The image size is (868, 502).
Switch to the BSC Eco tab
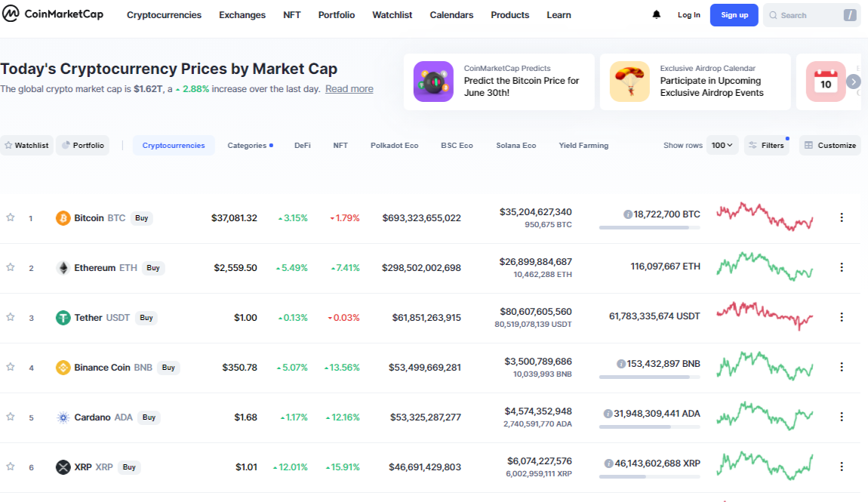(x=457, y=145)
